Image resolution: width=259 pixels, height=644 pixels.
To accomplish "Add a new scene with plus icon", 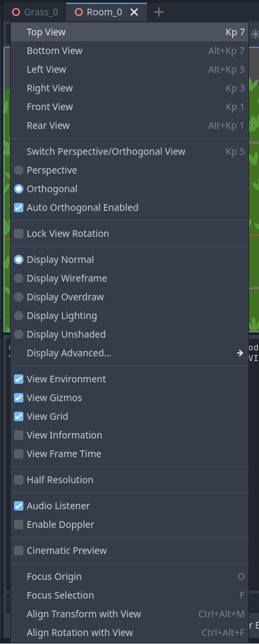I will tap(159, 12).
